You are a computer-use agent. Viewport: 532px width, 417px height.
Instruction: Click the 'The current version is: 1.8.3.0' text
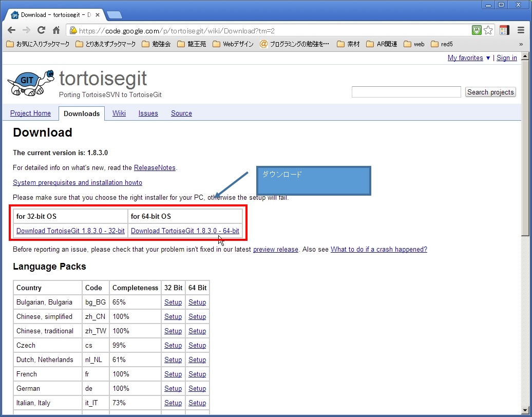[x=61, y=153]
